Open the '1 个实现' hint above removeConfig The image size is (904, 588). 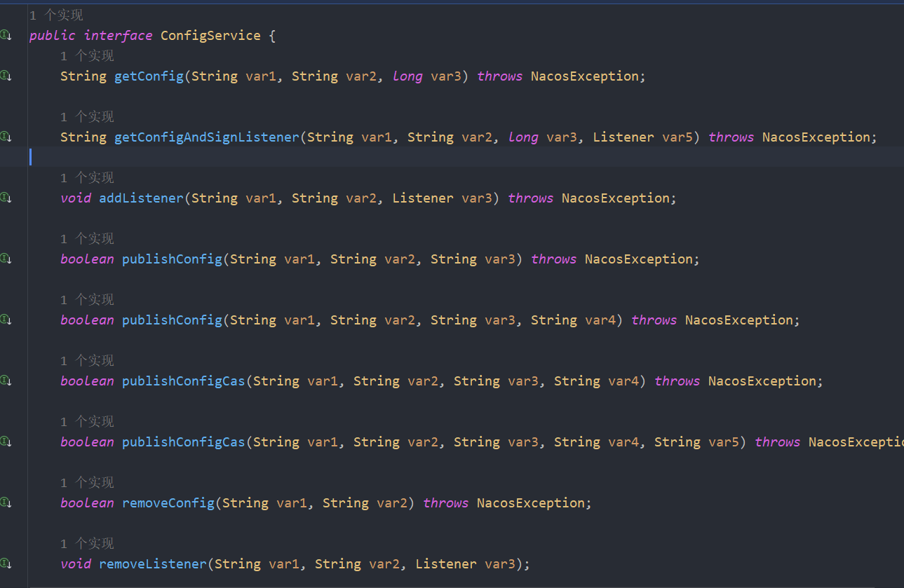point(87,483)
